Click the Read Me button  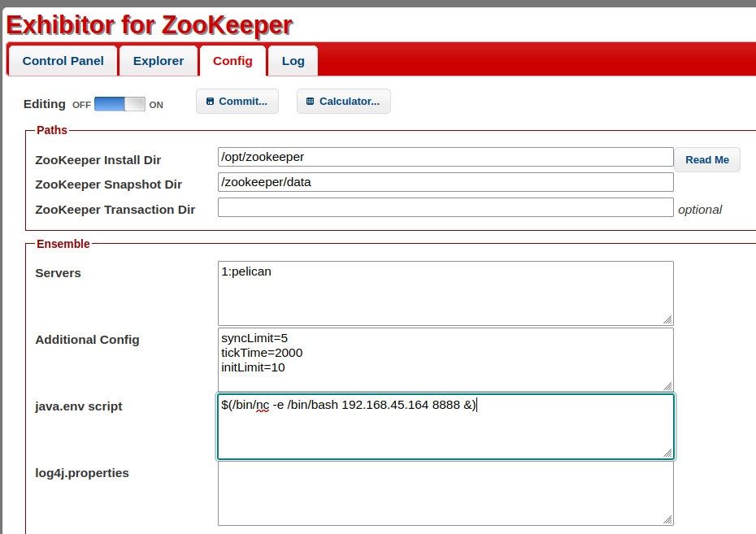coord(707,159)
